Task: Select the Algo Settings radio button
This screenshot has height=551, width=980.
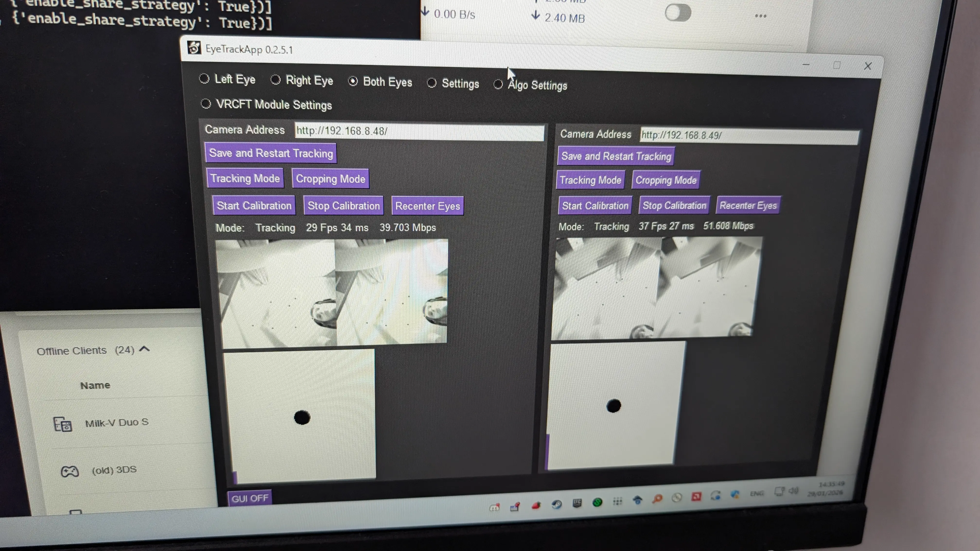Action: click(498, 84)
